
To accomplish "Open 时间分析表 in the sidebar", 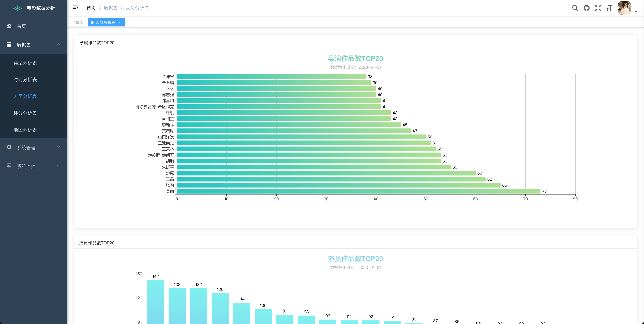I will (34, 79).
